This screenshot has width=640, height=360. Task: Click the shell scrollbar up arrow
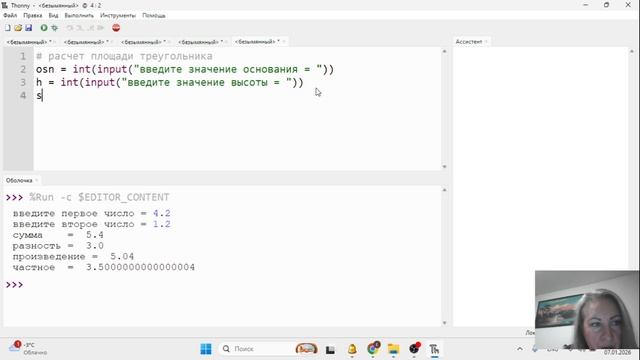pos(444,190)
